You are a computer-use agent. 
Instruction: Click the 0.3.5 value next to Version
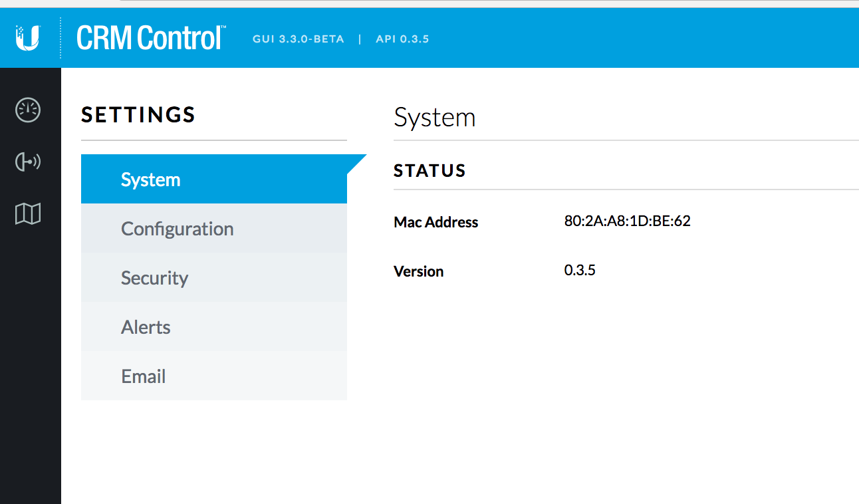[580, 271]
